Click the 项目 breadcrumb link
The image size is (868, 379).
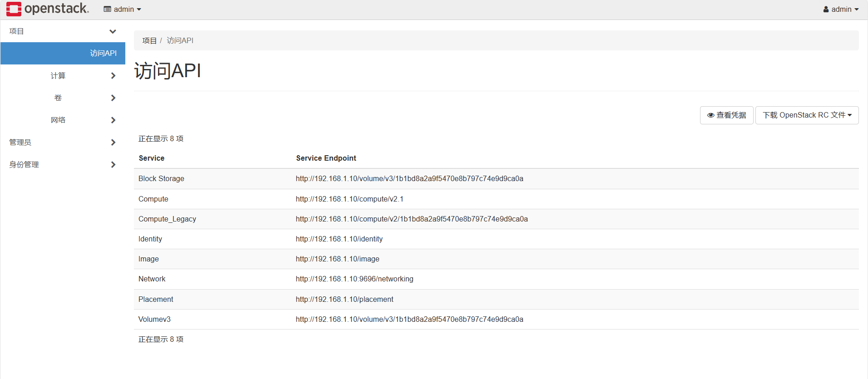[149, 41]
